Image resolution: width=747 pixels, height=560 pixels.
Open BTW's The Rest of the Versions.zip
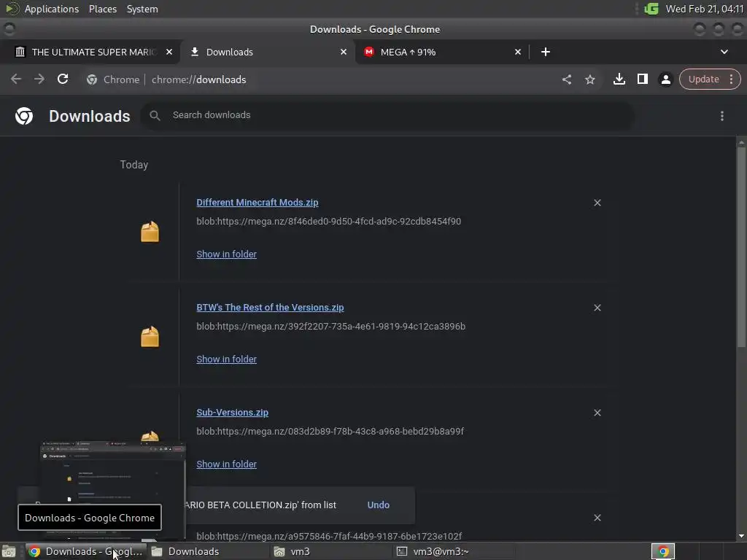click(270, 308)
